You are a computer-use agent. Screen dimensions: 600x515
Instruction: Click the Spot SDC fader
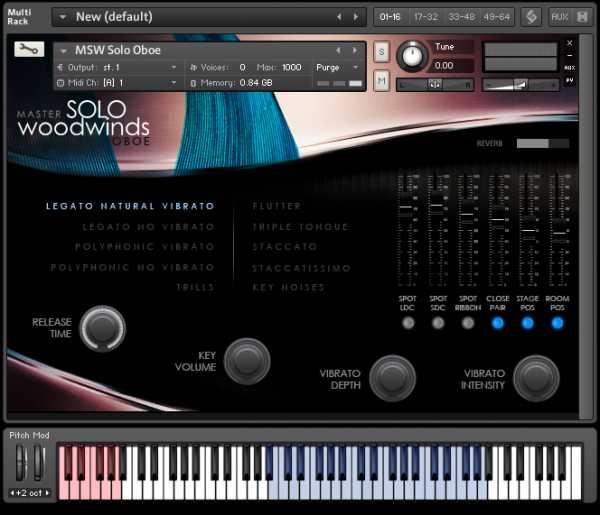(x=437, y=206)
